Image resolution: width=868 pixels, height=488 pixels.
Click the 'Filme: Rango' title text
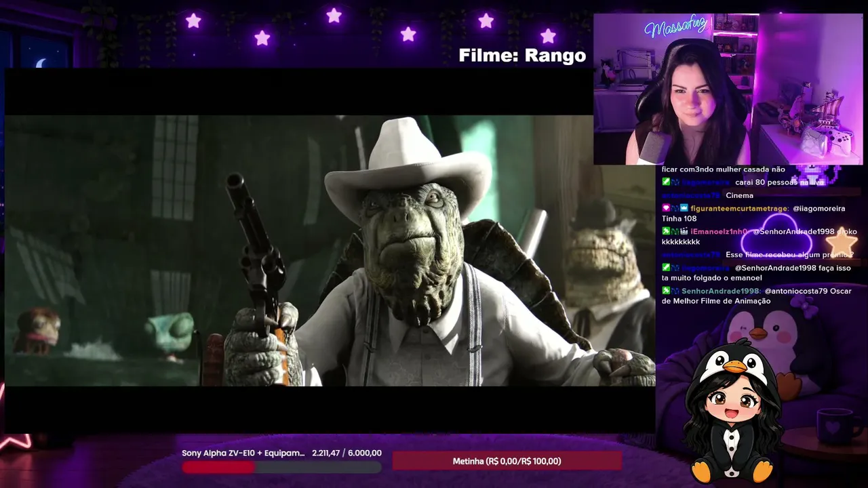pos(522,56)
